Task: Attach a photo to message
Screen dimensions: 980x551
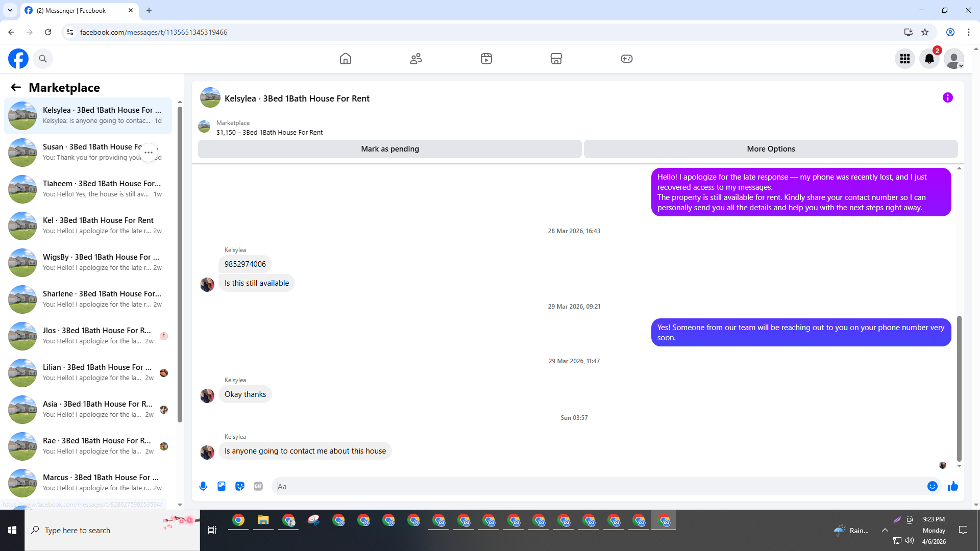Action: pos(222,486)
